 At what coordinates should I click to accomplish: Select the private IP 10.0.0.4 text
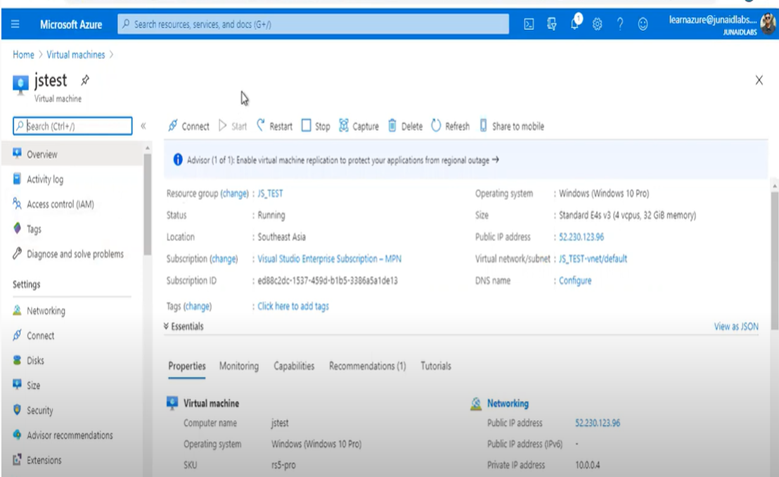point(587,465)
